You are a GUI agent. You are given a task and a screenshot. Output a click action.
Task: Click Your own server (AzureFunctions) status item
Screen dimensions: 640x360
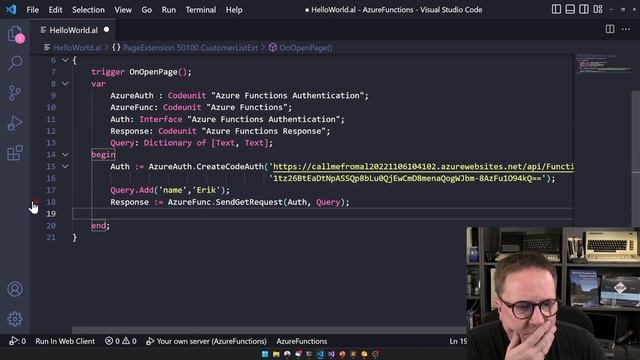pos(207,341)
